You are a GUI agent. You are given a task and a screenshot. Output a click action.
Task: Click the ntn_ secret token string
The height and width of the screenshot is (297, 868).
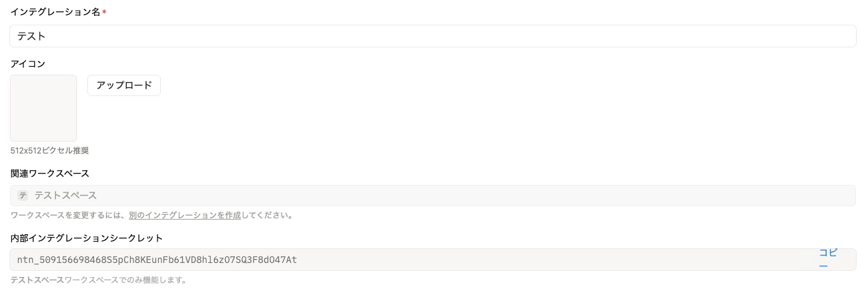click(x=157, y=260)
